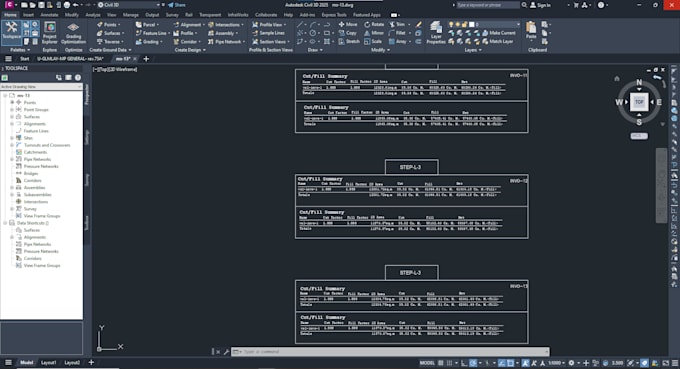Click the TOP face of ViewCube

click(x=639, y=102)
